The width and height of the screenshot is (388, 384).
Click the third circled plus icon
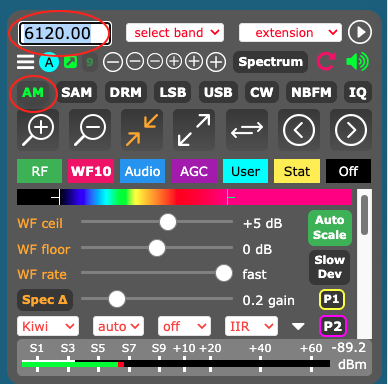pyautogui.click(x=216, y=62)
